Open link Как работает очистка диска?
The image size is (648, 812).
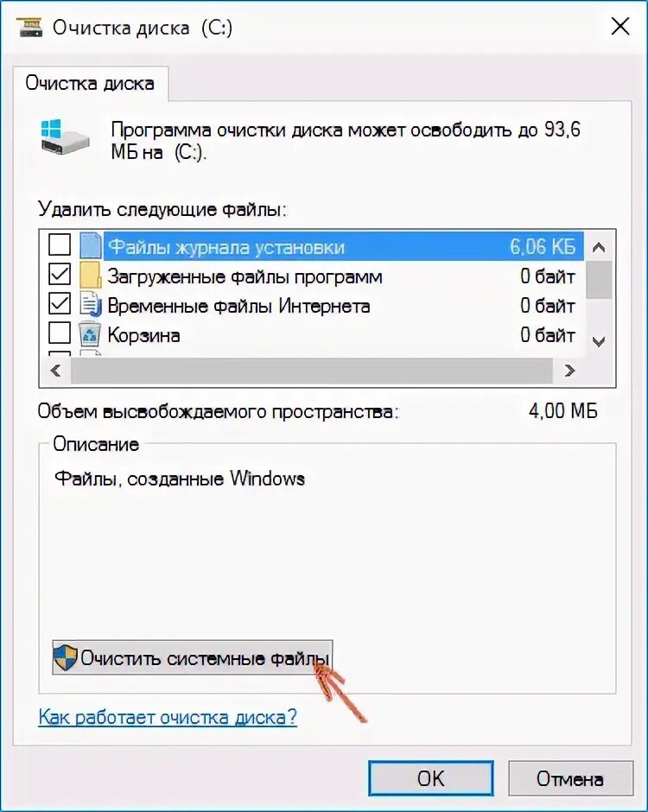point(168,717)
